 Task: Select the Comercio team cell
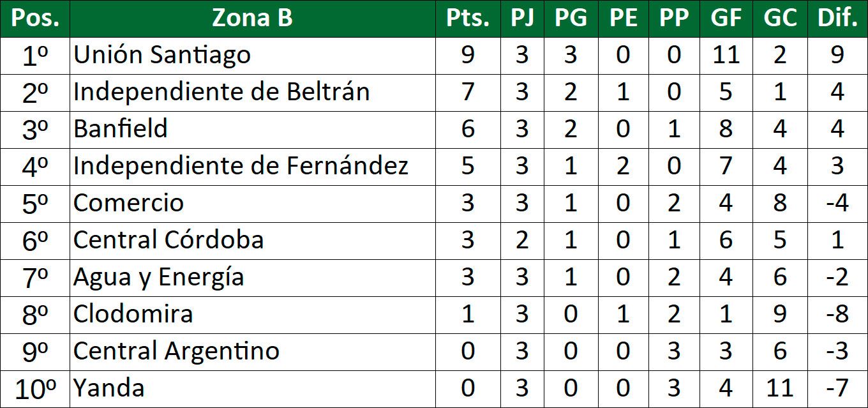click(128, 203)
